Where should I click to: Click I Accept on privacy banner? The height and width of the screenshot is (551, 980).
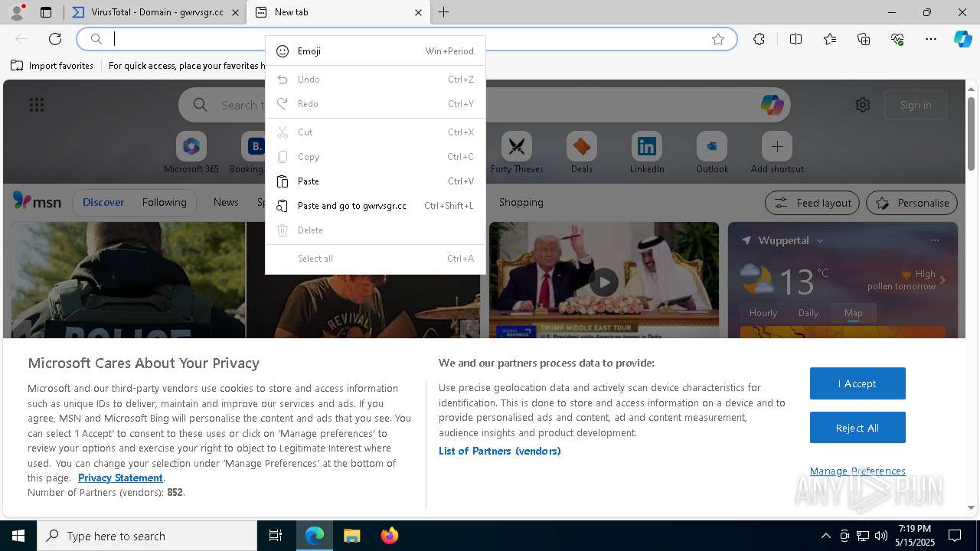tap(857, 383)
